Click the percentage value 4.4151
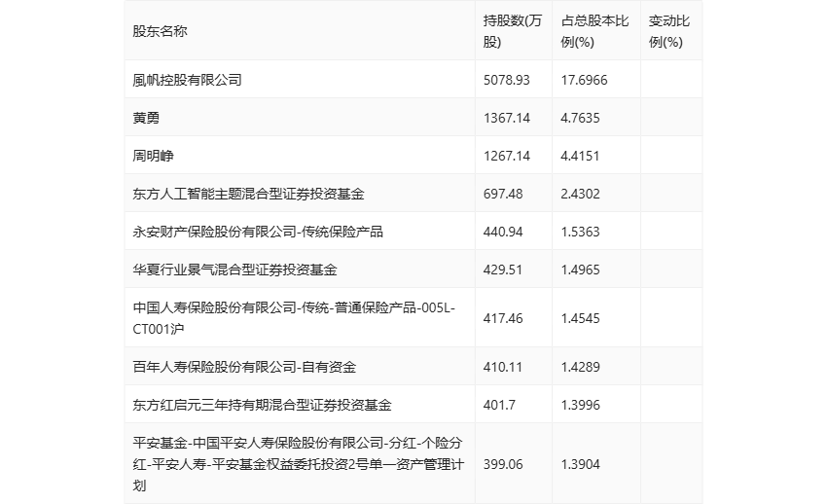The height and width of the screenshot is (504, 827). (580, 156)
